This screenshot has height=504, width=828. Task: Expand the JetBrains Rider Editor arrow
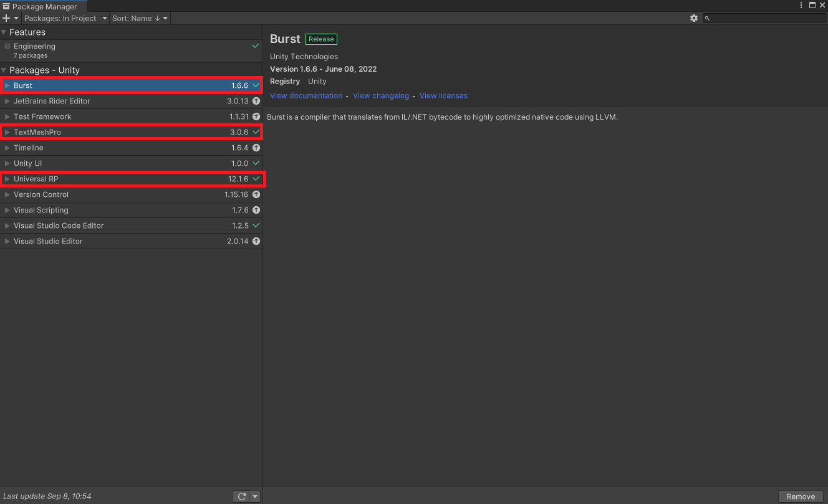[x=7, y=101]
